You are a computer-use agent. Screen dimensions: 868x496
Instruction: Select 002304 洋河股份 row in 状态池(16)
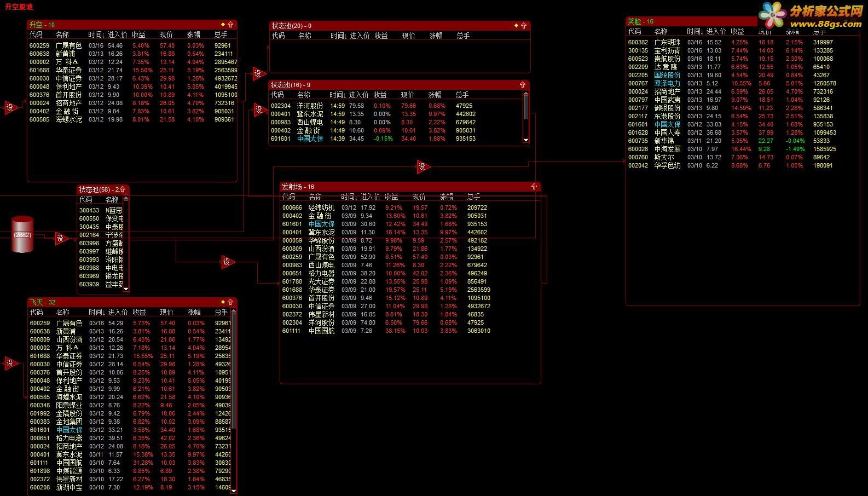(x=396, y=106)
